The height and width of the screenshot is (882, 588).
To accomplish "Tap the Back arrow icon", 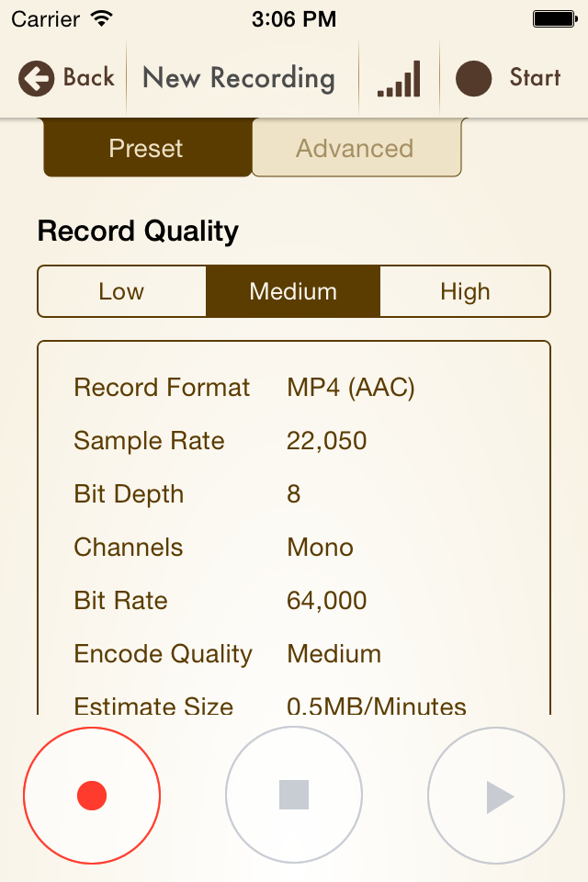I will [37, 78].
